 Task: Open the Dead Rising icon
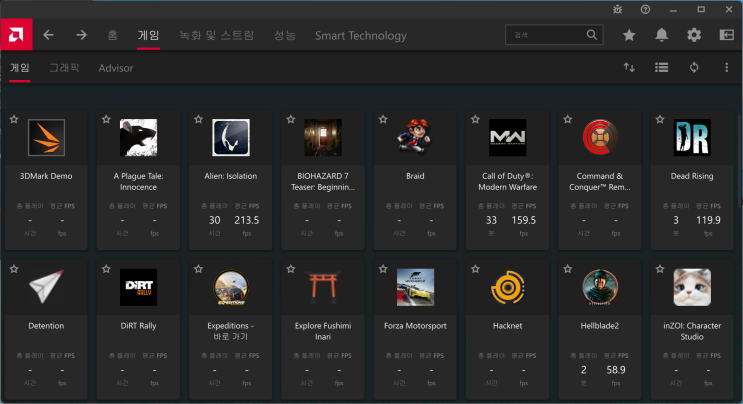click(x=692, y=137)
